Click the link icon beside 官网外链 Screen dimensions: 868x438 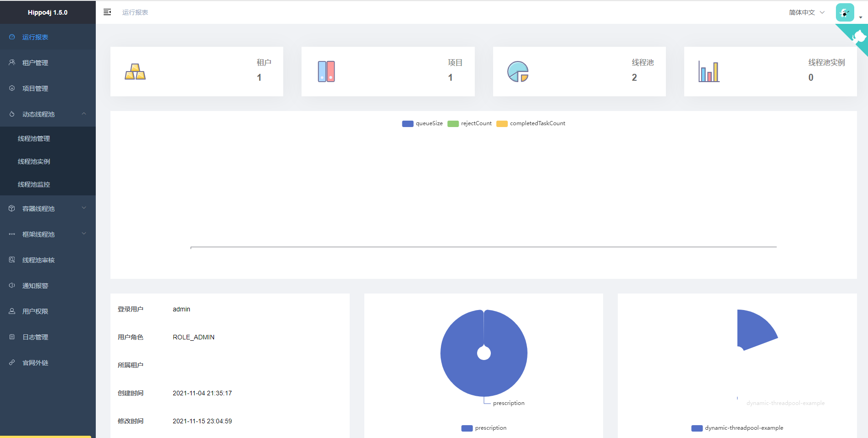[x=12, y=362]
